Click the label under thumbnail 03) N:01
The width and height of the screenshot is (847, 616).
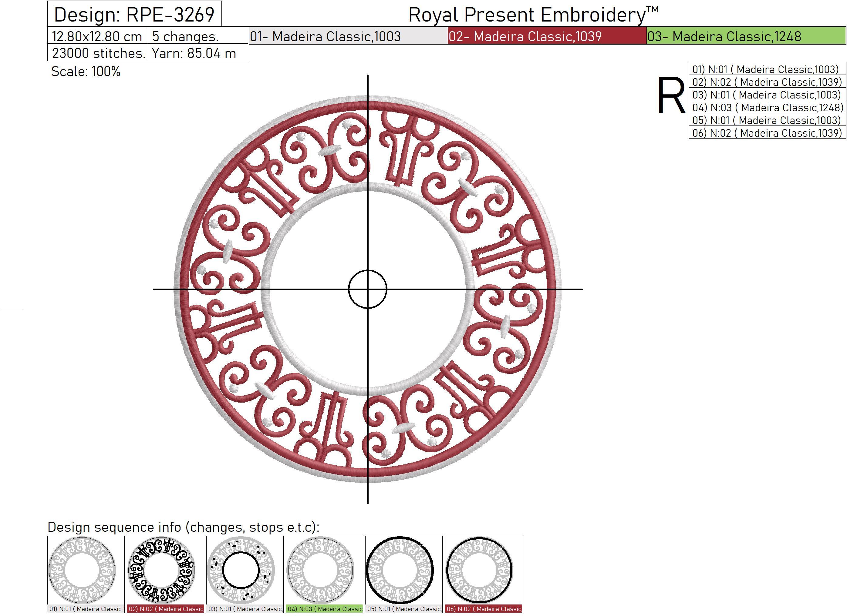[x=245, y=609]
